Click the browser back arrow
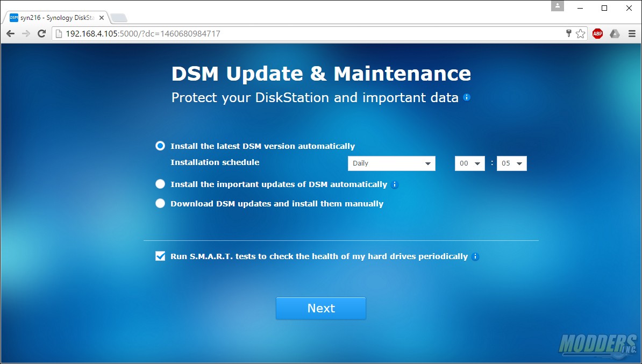 tap(11, 33)
